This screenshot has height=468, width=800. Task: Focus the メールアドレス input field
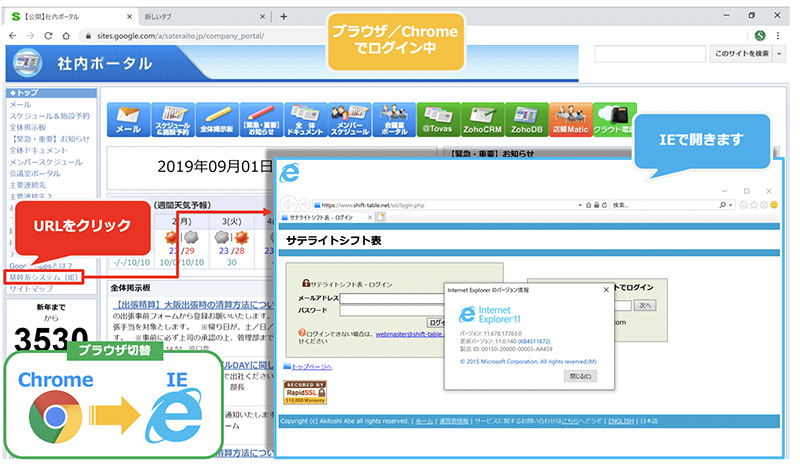(391, 299)
